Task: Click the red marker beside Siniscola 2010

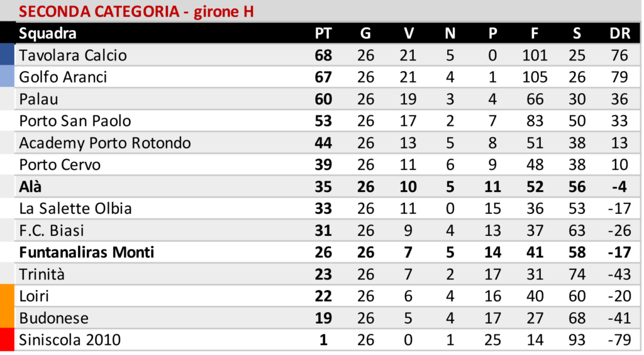Action: coord(7,341)
